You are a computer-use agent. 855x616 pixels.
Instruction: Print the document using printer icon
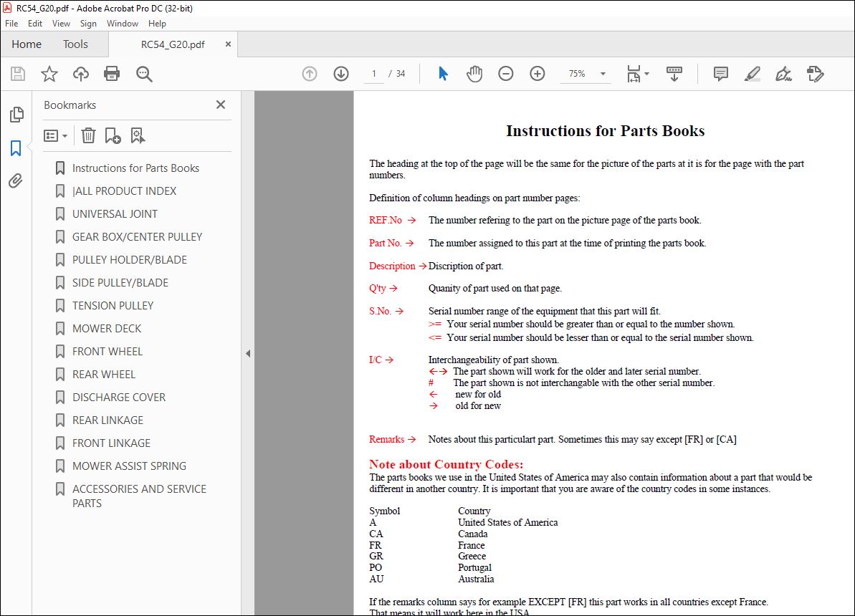112,74
